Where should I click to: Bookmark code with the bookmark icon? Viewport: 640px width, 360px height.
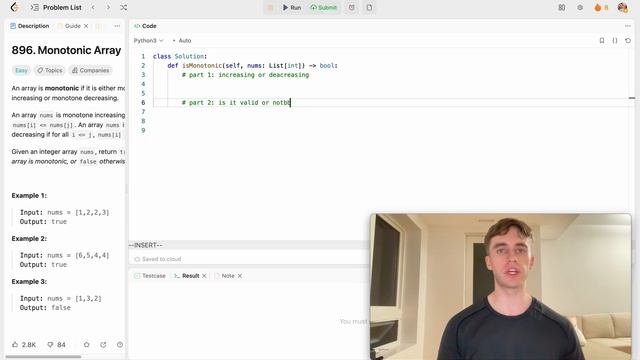[602, 40]
